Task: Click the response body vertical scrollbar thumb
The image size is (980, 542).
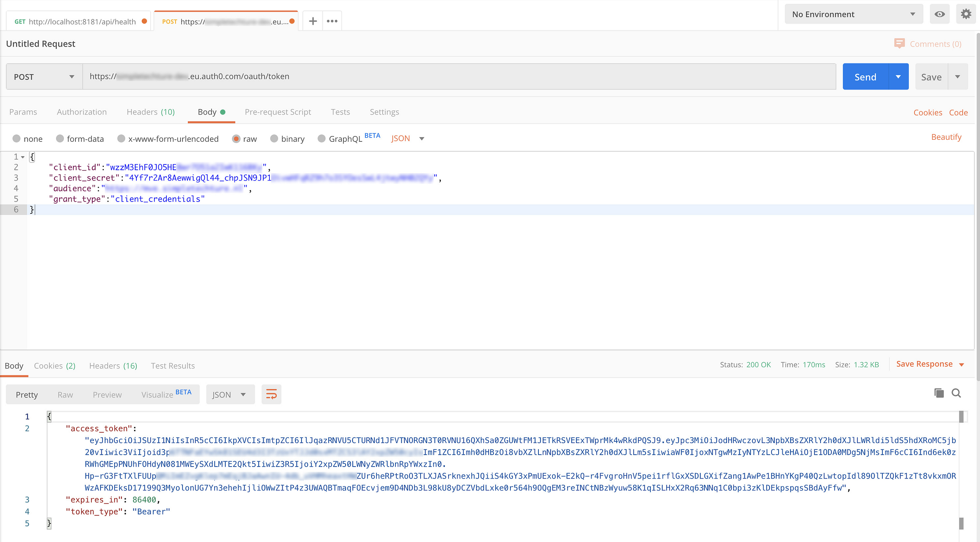Action: [961, 417]
